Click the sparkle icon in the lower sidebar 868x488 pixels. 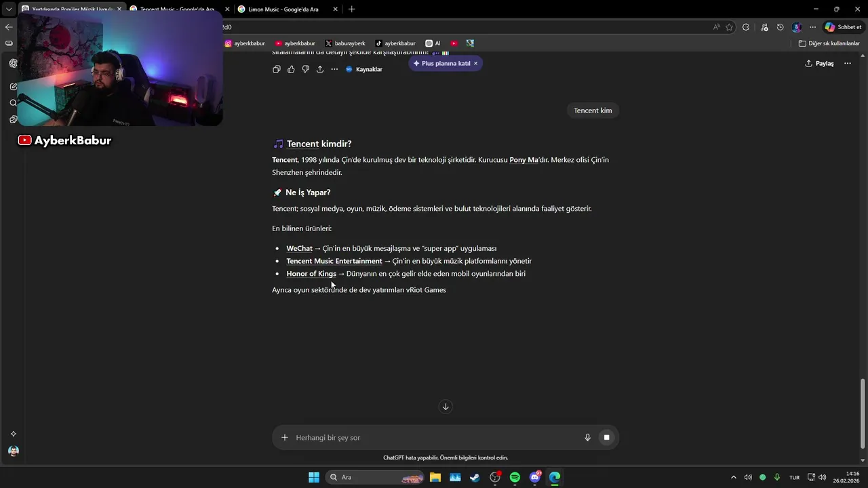coord(13,434)
